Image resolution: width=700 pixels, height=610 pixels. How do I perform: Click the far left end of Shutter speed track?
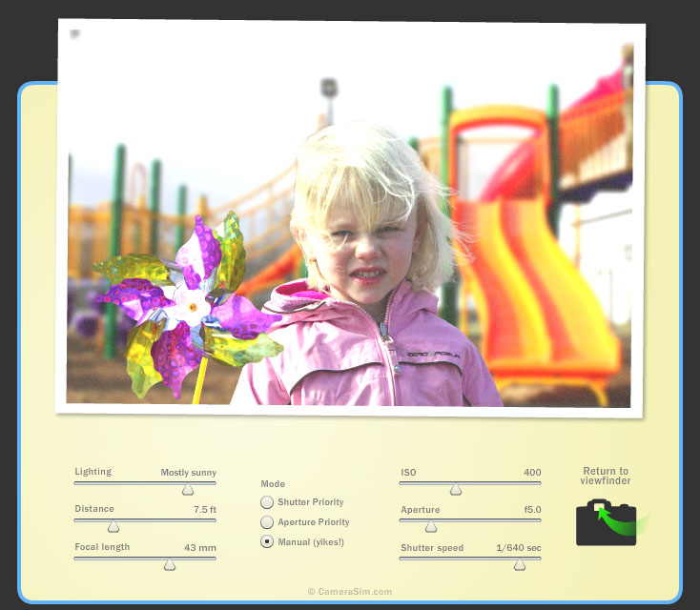401,559
